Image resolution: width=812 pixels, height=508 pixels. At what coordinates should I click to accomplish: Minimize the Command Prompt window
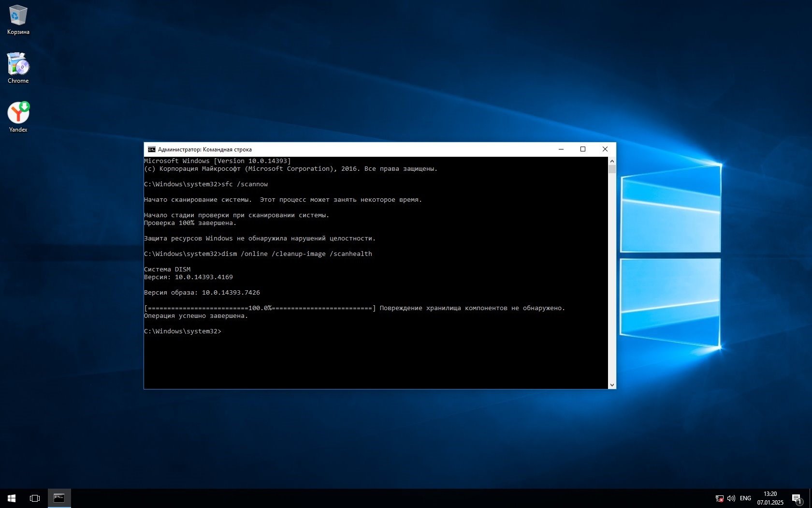coord(561,149)
